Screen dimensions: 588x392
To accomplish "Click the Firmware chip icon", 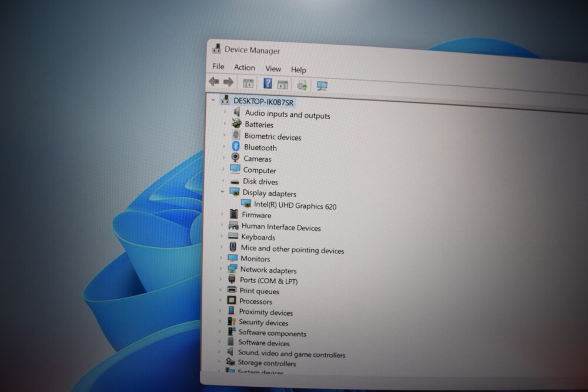I will tap(233, 213).
